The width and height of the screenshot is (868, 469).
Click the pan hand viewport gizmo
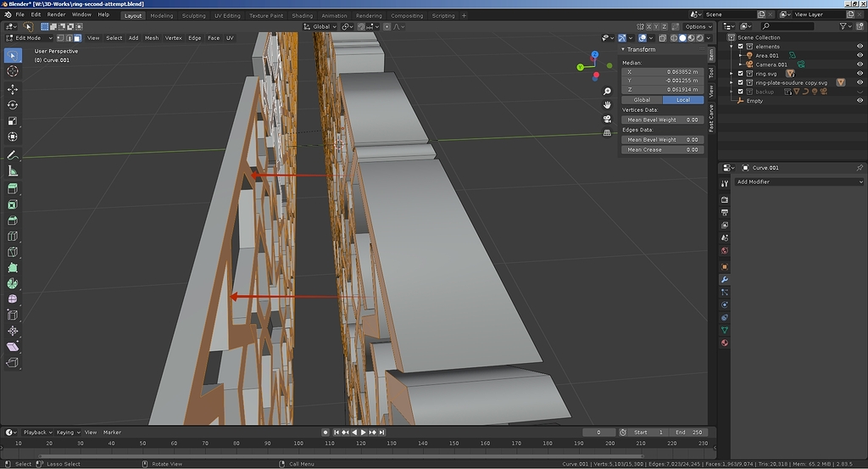tap(607, 104)
